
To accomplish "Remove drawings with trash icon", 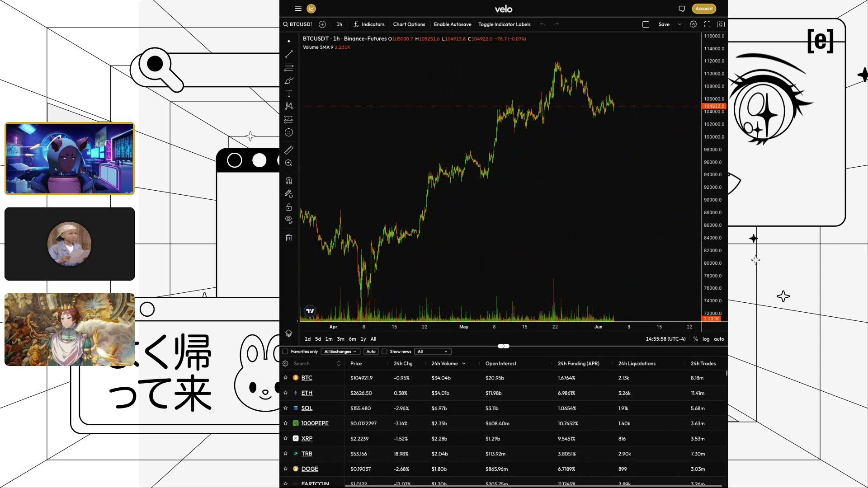I will point(289,238).
